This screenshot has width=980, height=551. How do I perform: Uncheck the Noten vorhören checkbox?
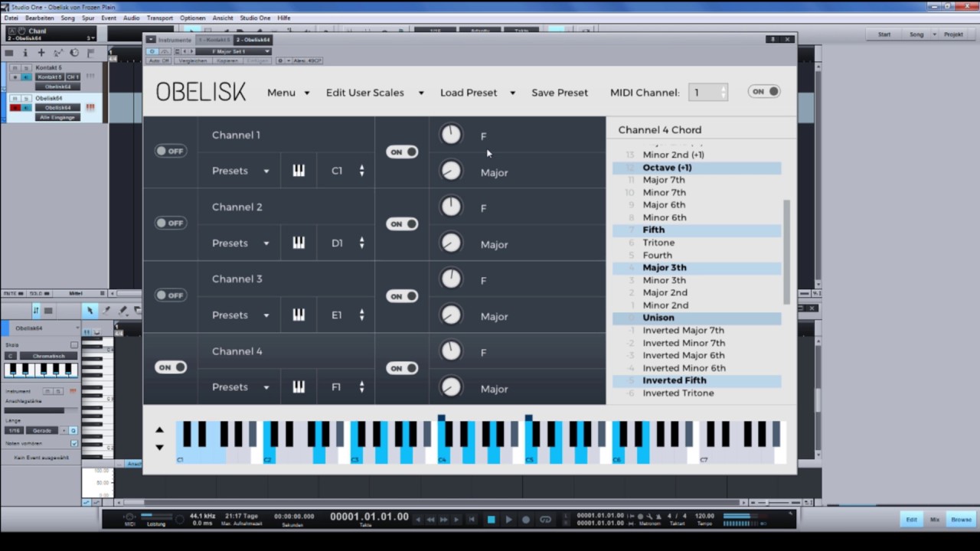(74, 443)
